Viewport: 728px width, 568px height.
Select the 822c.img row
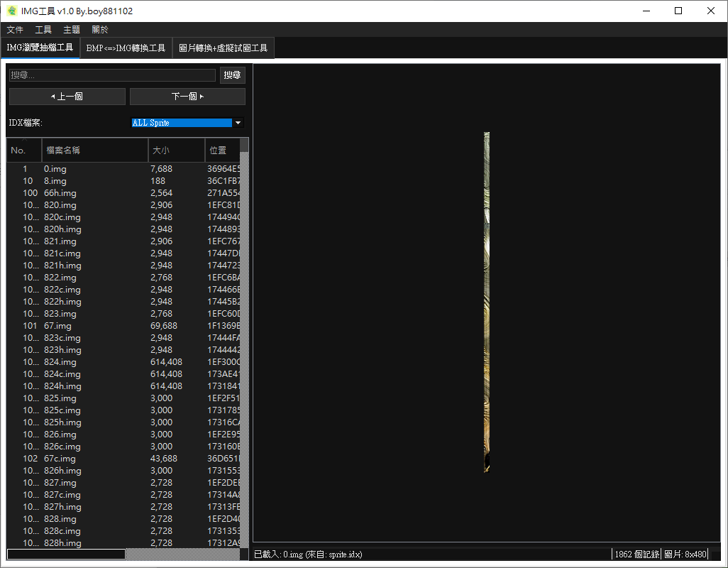(124, 290)
